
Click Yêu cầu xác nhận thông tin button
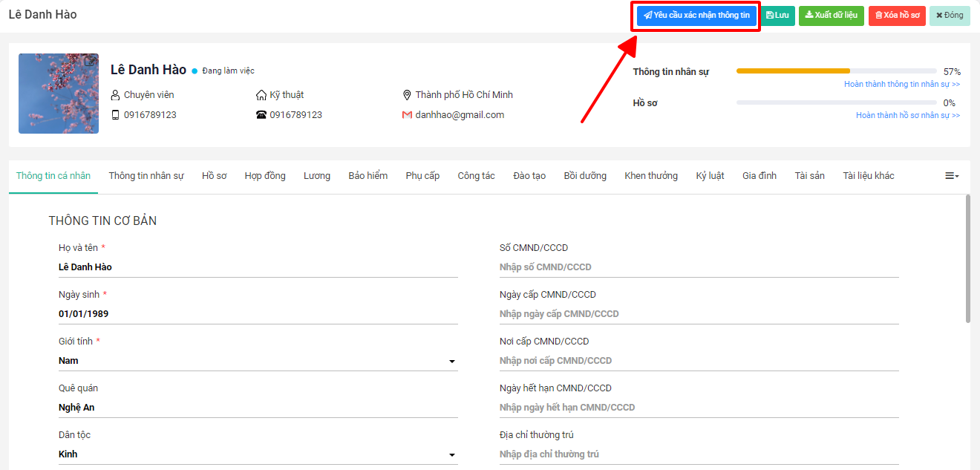click(x=696, y=16)
